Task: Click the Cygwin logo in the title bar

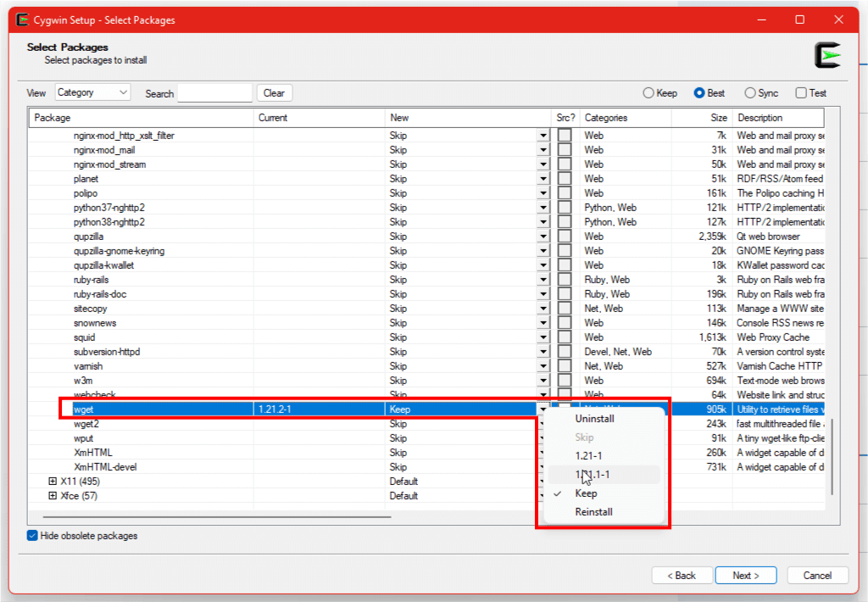Action: pos(22,20)
